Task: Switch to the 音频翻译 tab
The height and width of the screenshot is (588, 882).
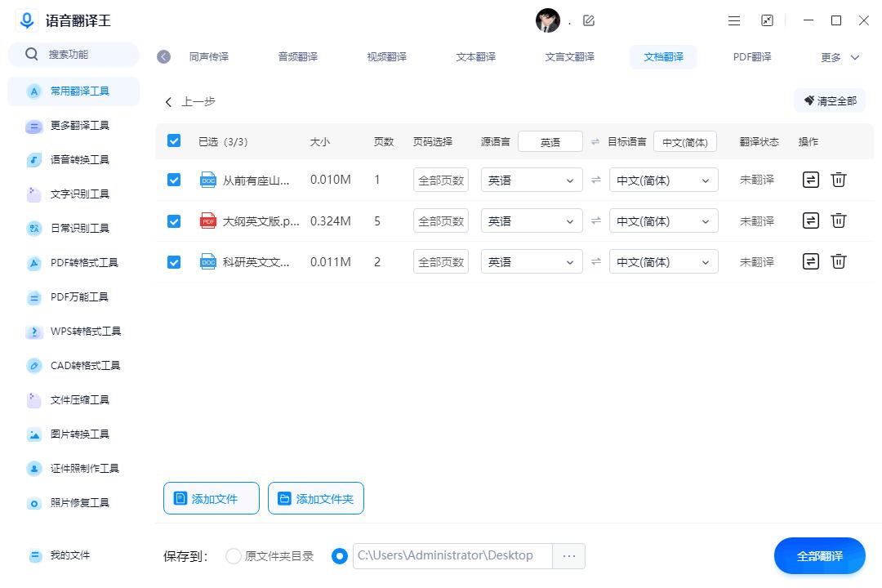Action: tap(298, 57)
